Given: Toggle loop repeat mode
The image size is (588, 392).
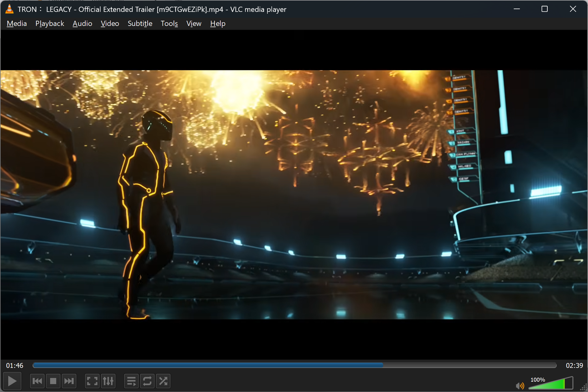Looking at the screenshot, I should pyautogui.click(x=147, y=381).
